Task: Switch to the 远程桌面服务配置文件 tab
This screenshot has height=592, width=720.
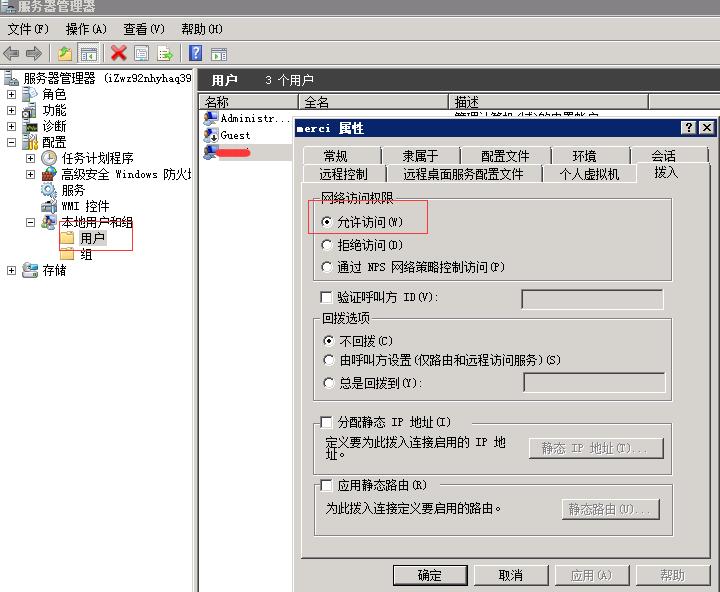Action: pos(464,174)
